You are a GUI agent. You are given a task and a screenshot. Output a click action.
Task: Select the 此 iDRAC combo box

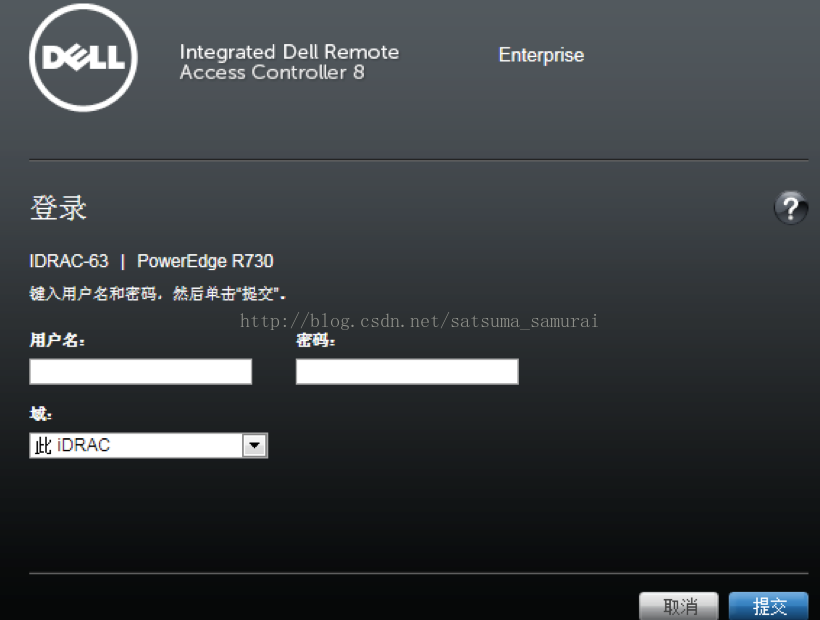(x=149, y=445)
